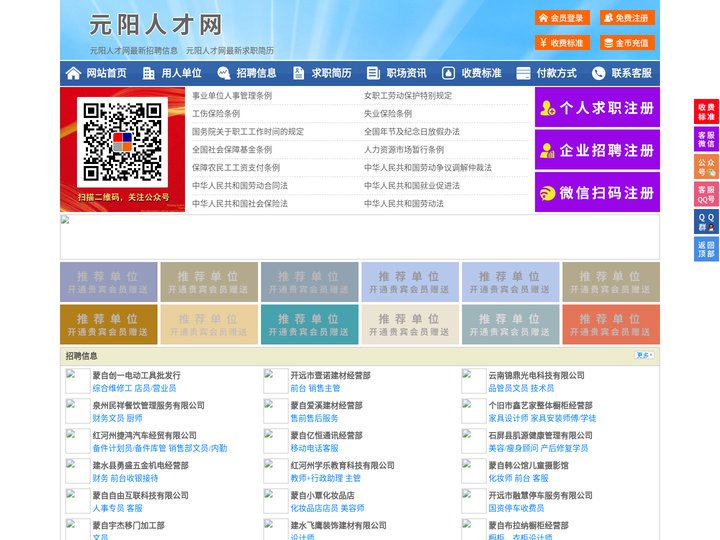
Task: Click the card icon beside 付款方式
Action: tap(523, 73)
